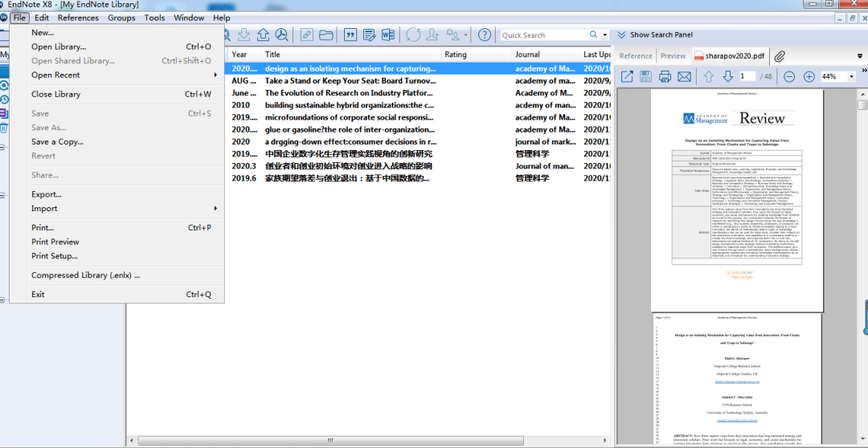Zoom out the PDF with minus icon

789,76
